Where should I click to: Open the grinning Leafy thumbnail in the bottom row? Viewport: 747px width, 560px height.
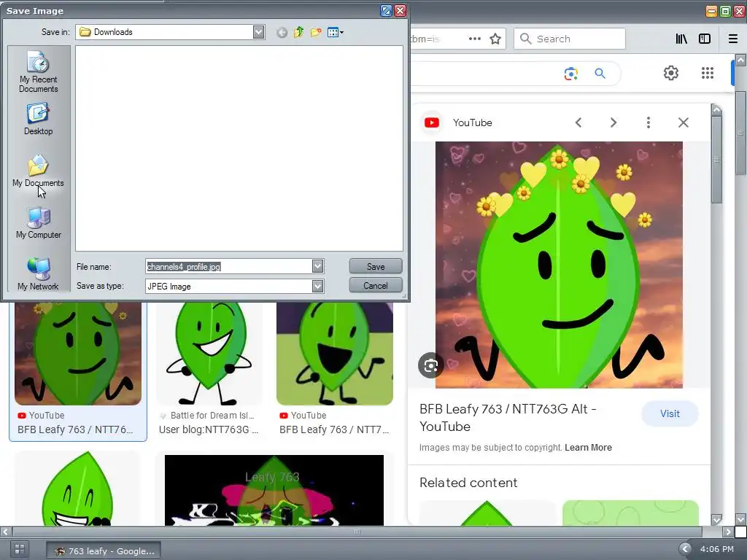pyautogui.click(x=77, y=489)
